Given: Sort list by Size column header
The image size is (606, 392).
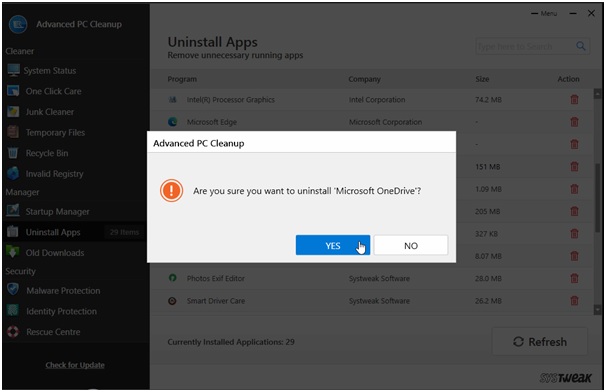Looking at the screenshot, I should click(x=482, y=79).
